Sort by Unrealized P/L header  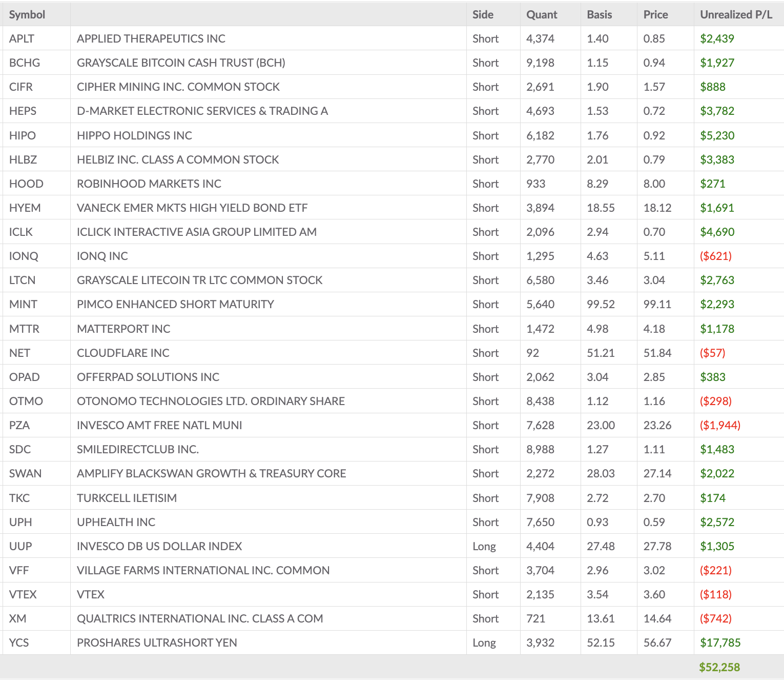(x=736, y=14)
